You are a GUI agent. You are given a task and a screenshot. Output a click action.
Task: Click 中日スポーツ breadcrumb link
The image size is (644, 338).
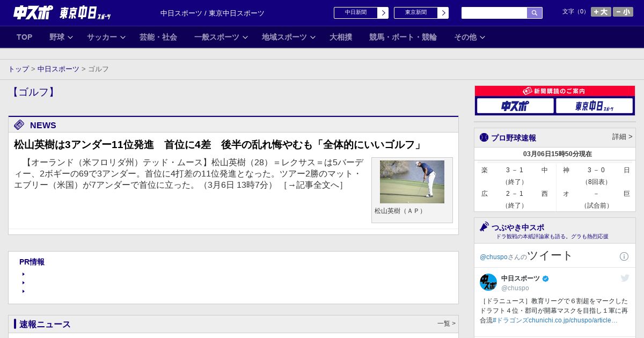(x=58, y=69)
